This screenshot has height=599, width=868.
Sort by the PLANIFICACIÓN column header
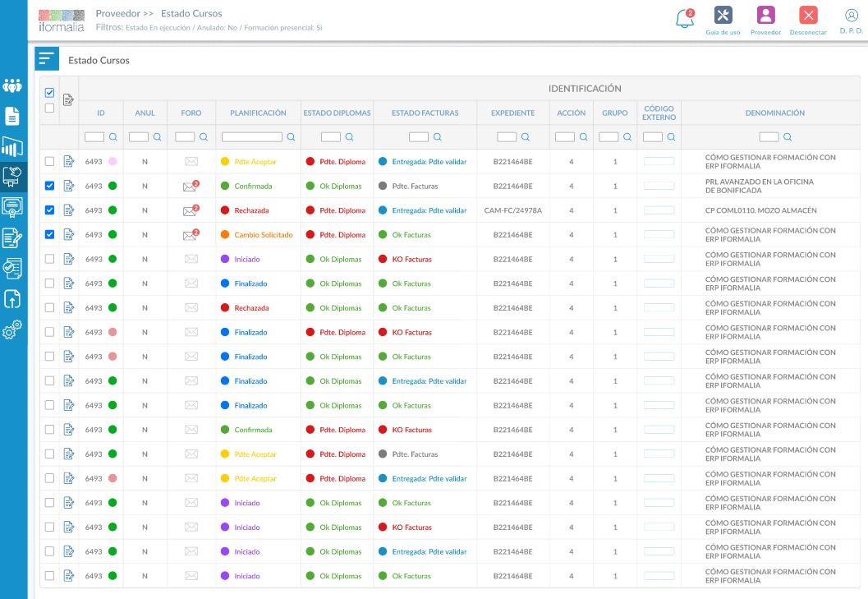coord(258,113)
